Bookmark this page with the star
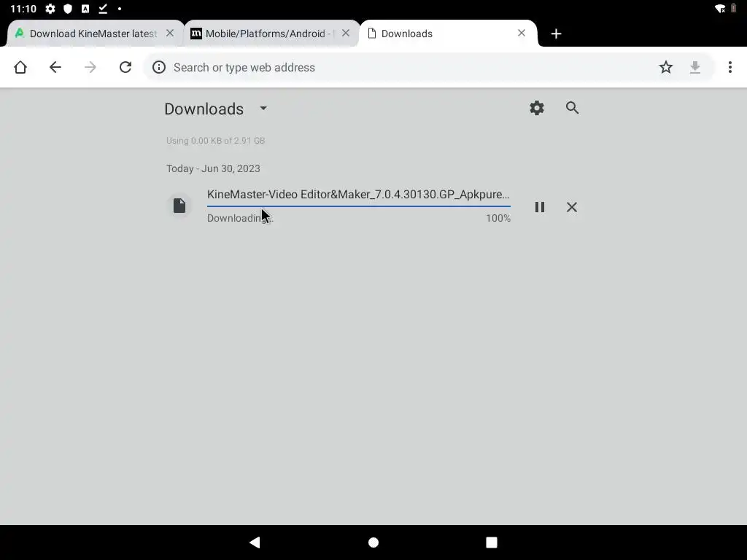This screenshot has height=560, width=747. pyautogui.click(x=665, y=67)
